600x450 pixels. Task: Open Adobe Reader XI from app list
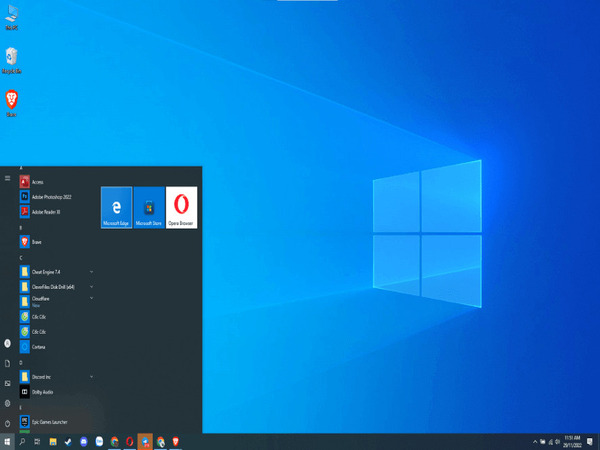[45, 212]
